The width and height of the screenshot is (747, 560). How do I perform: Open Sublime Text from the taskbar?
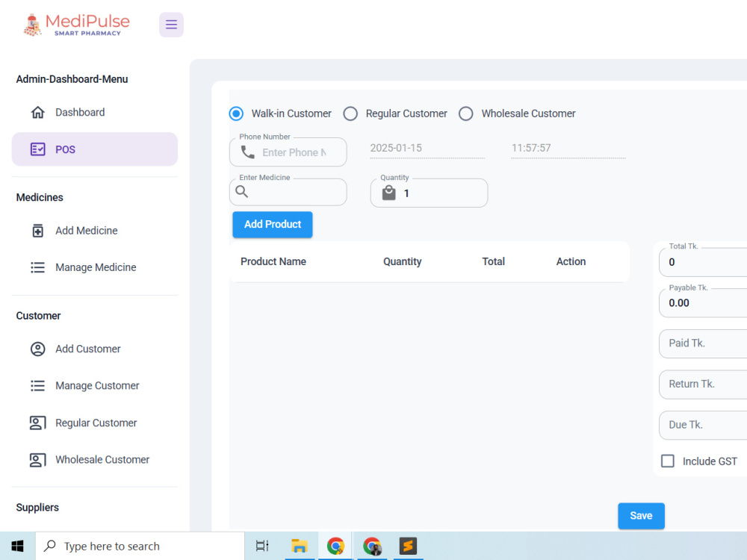pyautogui.click(x=408, y=546)
